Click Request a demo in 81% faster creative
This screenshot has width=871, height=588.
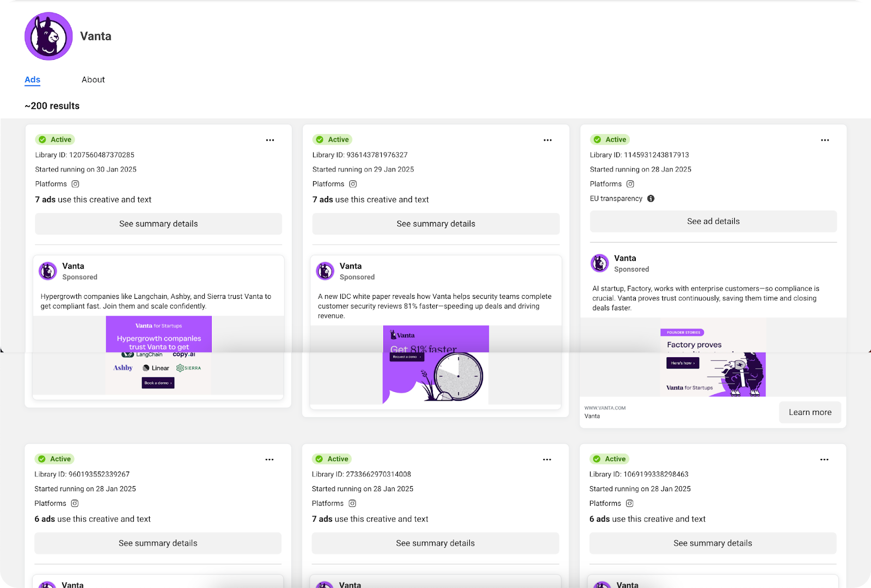[x=406, y=357]
